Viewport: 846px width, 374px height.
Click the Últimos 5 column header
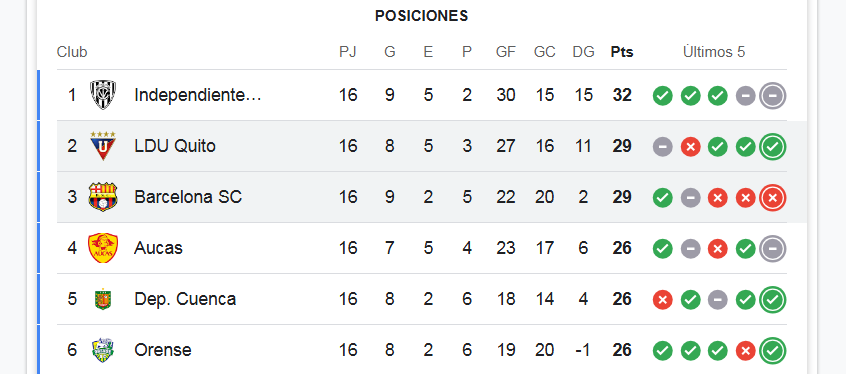point(714,52)
